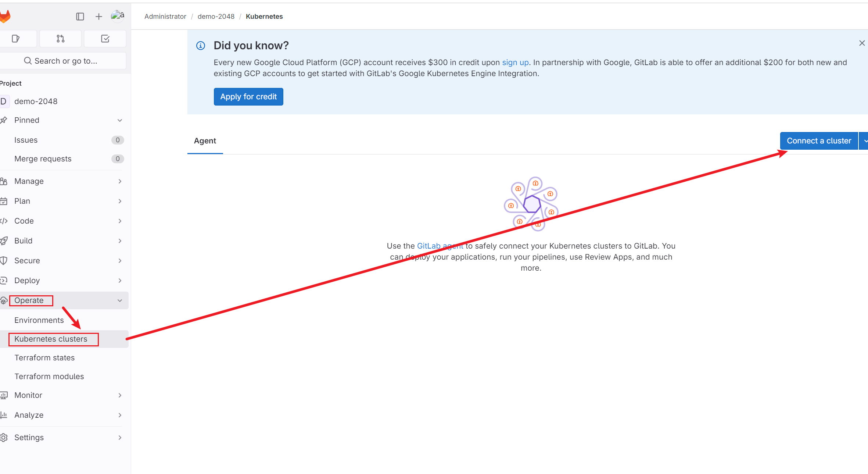Open the user avatar menu
868x474 pixels.
(x=118, y=16)
